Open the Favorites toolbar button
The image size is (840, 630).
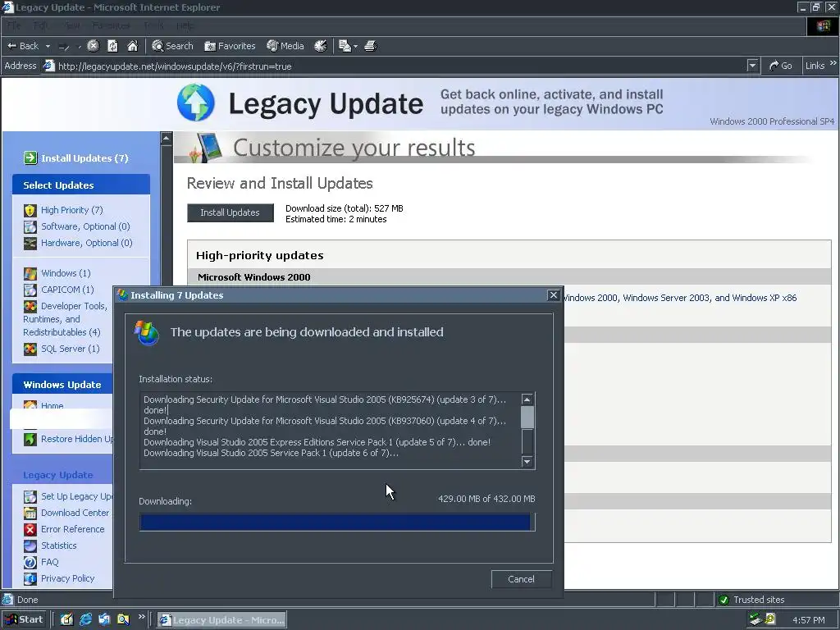(230, 46)
